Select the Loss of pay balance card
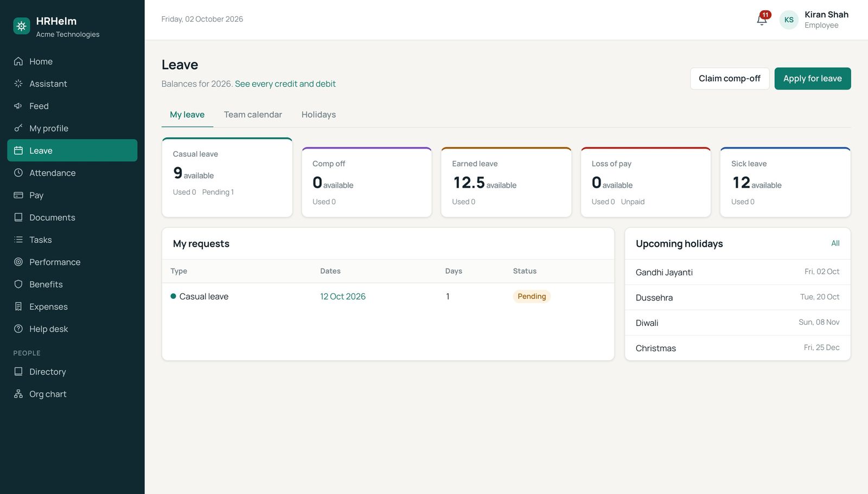 tap(646, 182)
